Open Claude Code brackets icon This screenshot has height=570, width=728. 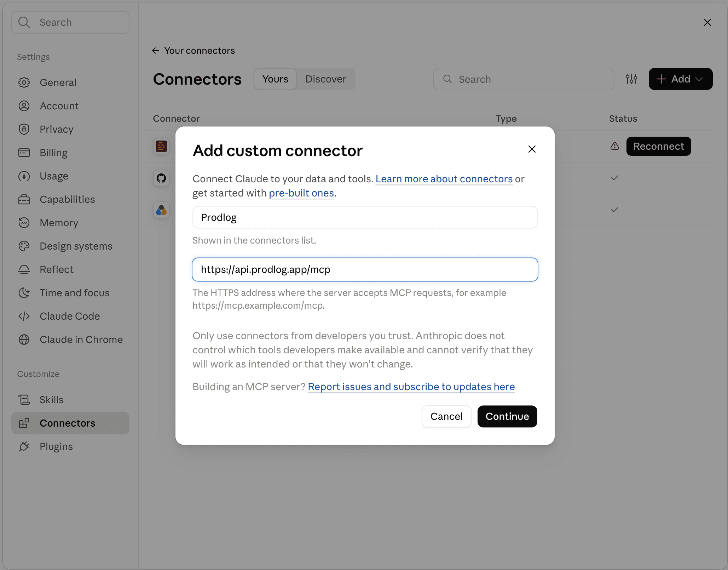[x=24, y=316]
